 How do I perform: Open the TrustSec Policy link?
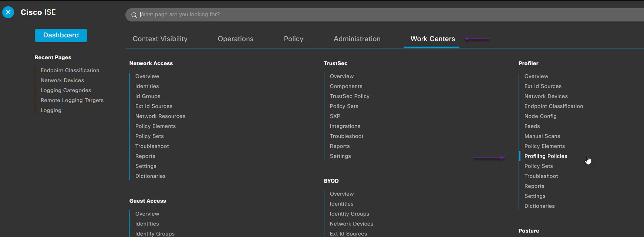(x=350, y=96)
